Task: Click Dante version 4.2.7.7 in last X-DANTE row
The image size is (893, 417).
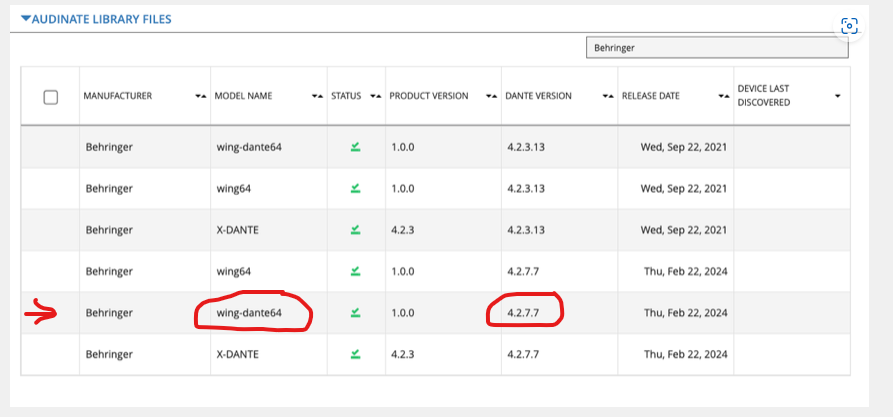Action: pos(523,354)
